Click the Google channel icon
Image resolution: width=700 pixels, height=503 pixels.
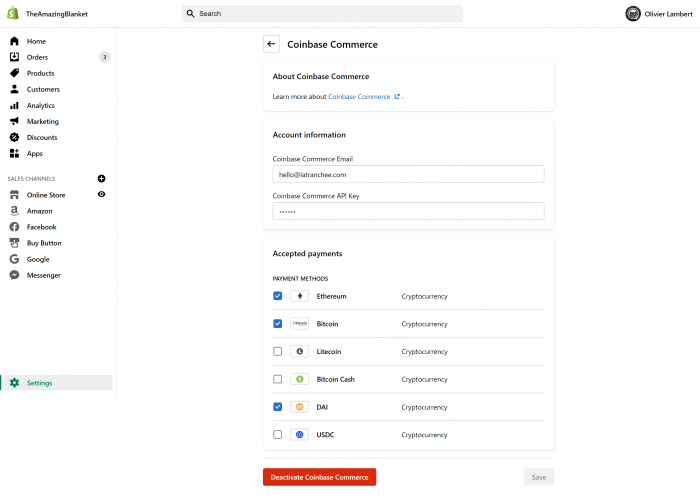coord(14,259)
